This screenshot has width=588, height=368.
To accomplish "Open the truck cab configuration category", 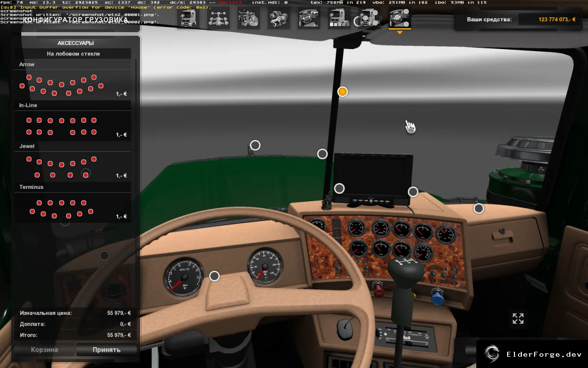I will pyautogui.click(x=188, y=19).
